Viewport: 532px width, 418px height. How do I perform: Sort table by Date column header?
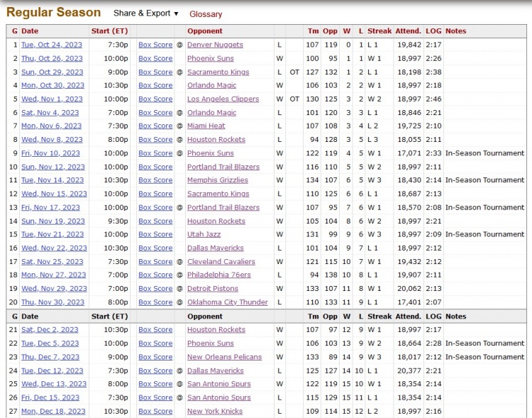pos(30,31)
